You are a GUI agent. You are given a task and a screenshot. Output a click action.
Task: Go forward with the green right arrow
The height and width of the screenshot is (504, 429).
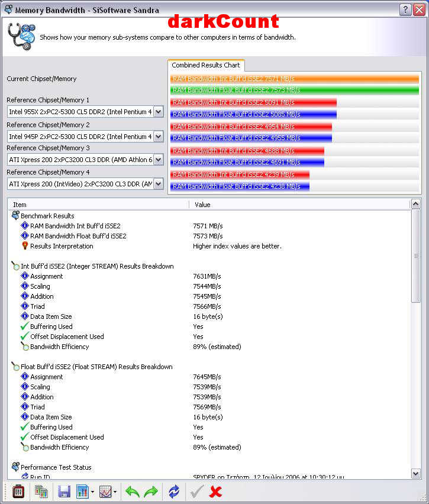pos(151,492)
